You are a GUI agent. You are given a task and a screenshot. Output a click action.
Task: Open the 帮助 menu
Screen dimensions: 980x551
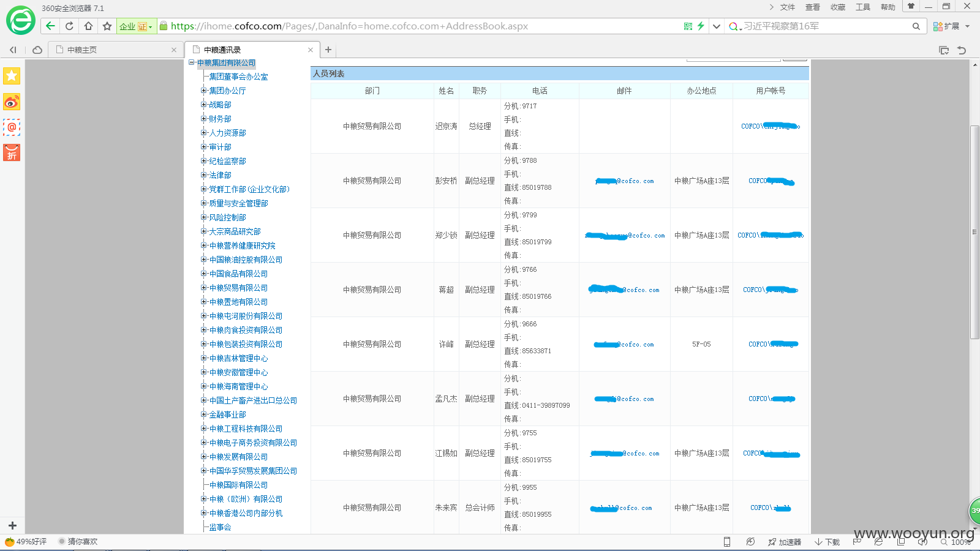click(x=888, y=7)
